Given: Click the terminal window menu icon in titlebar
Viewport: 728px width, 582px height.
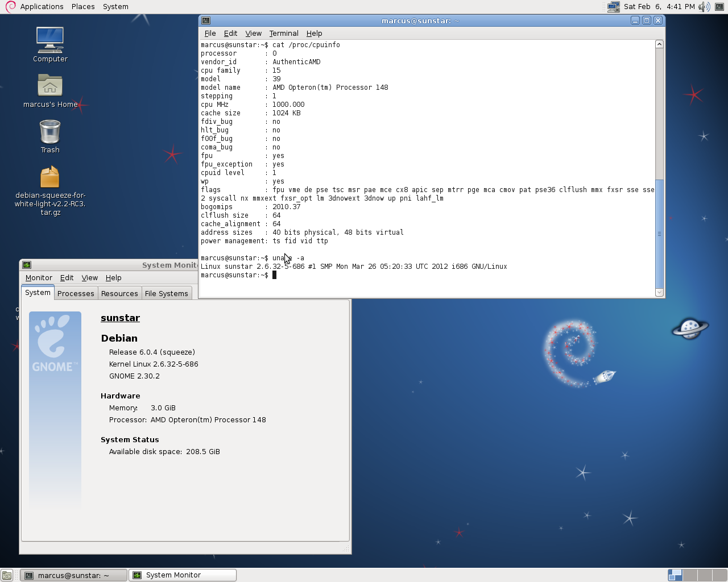Looking at the screenshot, I should pos(206,20).
